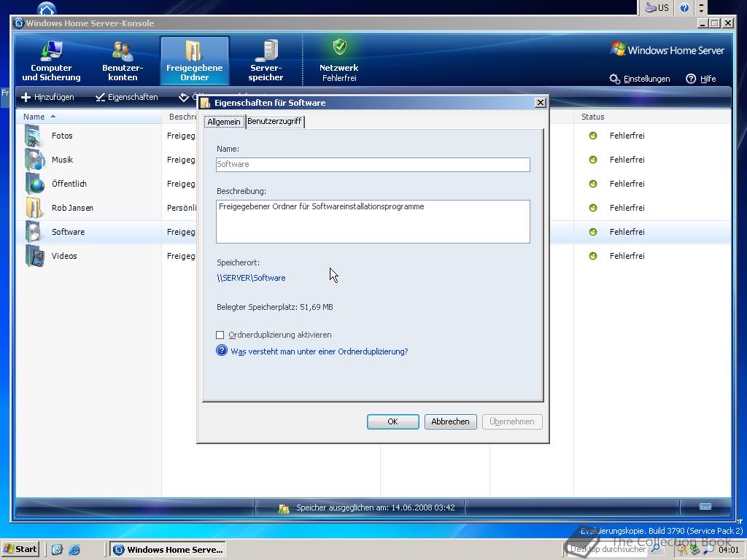Select the 'Musik' row name
Screen dimensions: 747x560
pyautogui.click(x=63, y=160)
